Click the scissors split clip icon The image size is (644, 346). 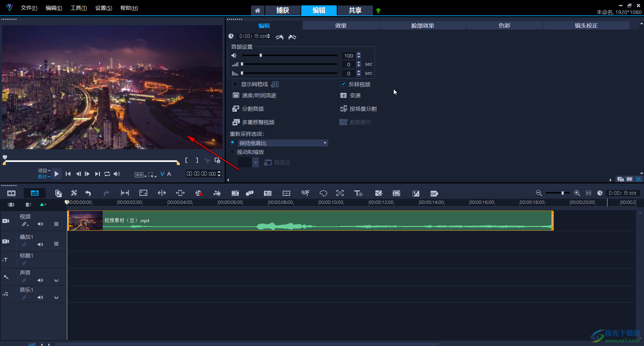pos(207,160)
